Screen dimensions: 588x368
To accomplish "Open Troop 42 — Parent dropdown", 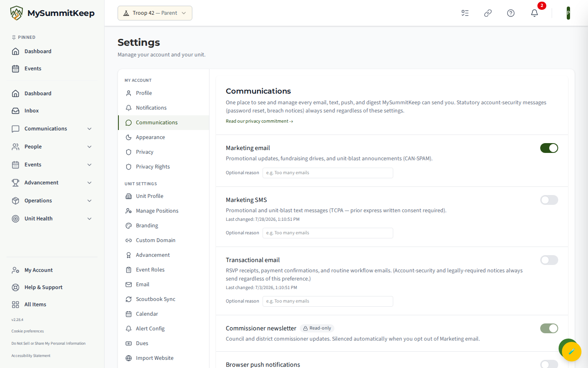I will [x=155, y=13].
